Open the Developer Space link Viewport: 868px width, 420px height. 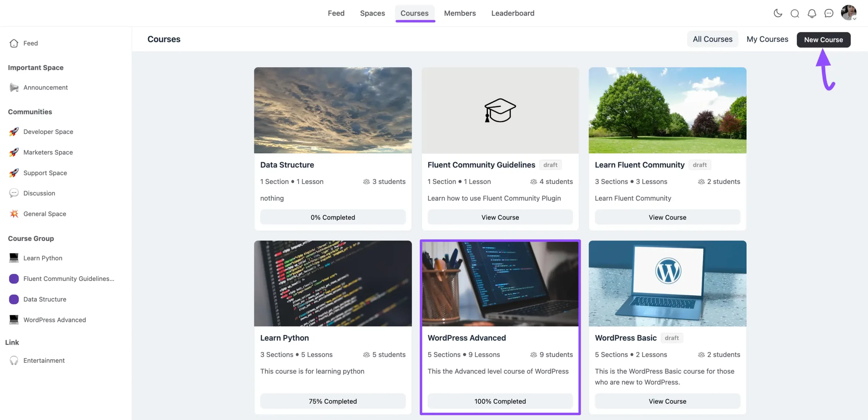click(x=48, y=132)
